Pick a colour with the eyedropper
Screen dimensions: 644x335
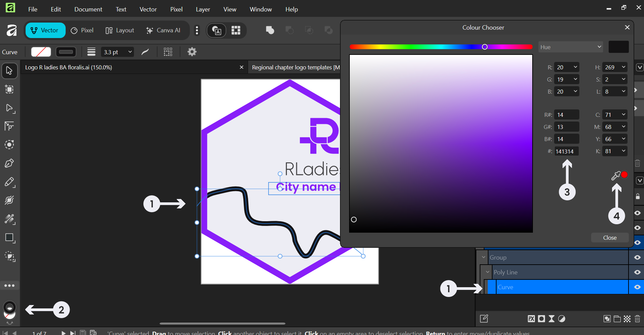point(616,175)
